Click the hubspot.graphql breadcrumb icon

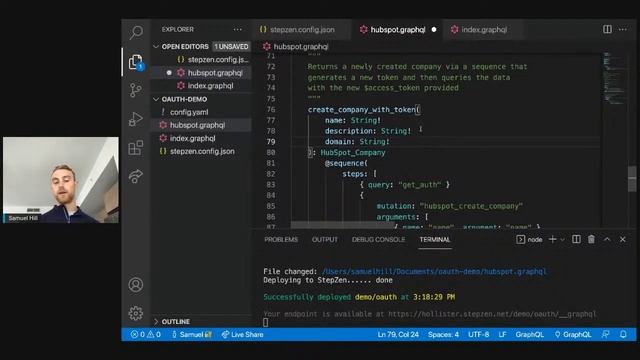click(267, 47)
